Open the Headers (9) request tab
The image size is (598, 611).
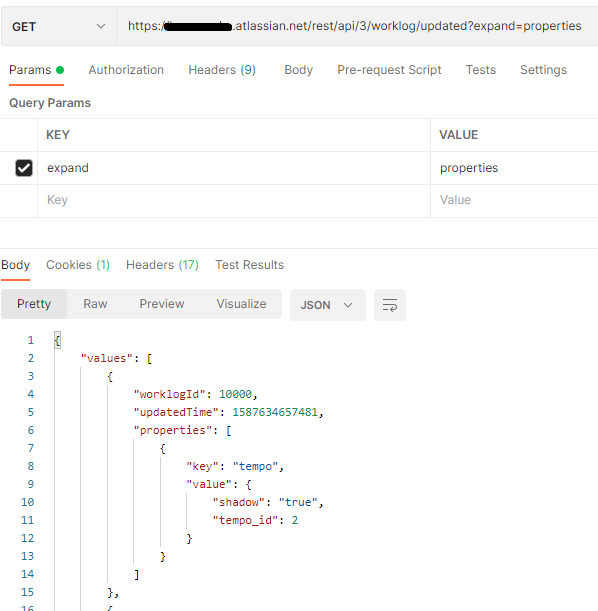point(222,70)
